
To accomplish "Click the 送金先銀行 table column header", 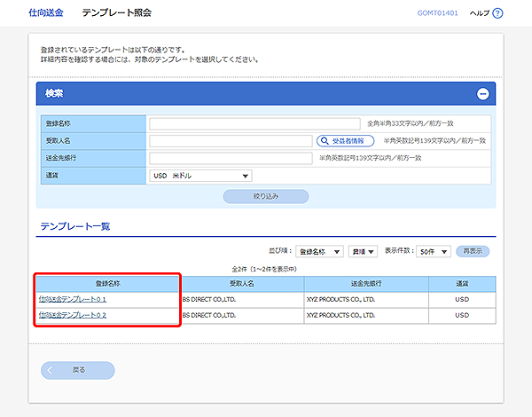I will 366,284.
